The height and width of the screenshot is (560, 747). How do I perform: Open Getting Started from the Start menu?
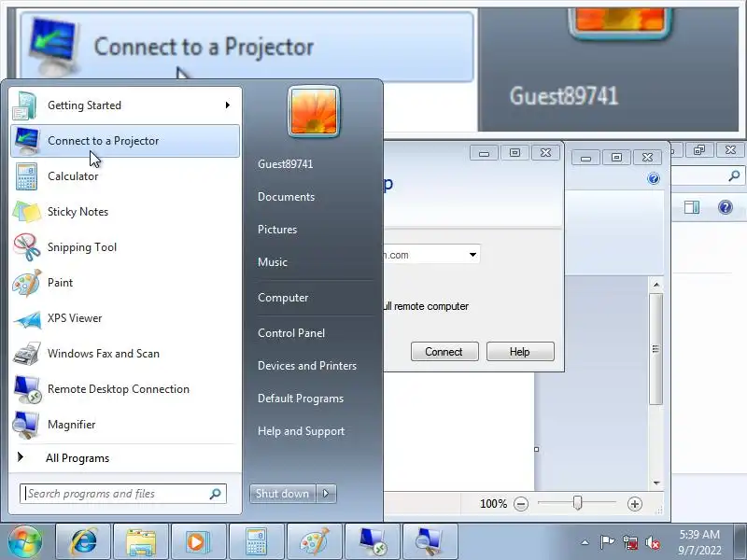[125, 105]
